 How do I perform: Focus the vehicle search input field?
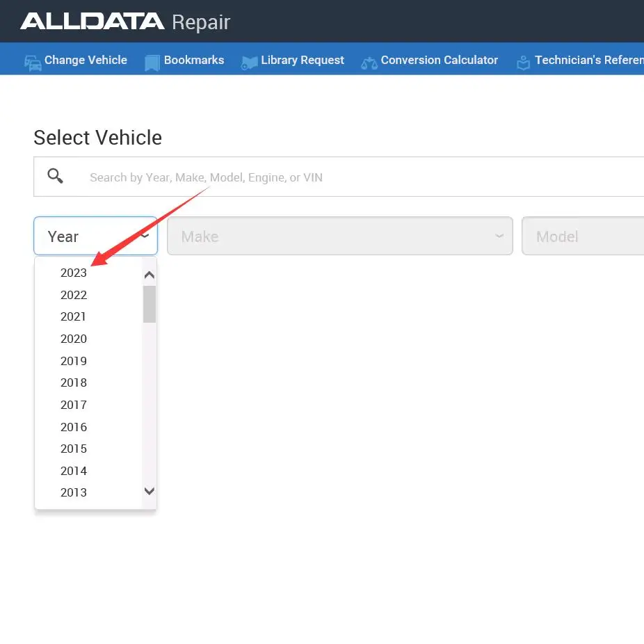coord(339,177)
